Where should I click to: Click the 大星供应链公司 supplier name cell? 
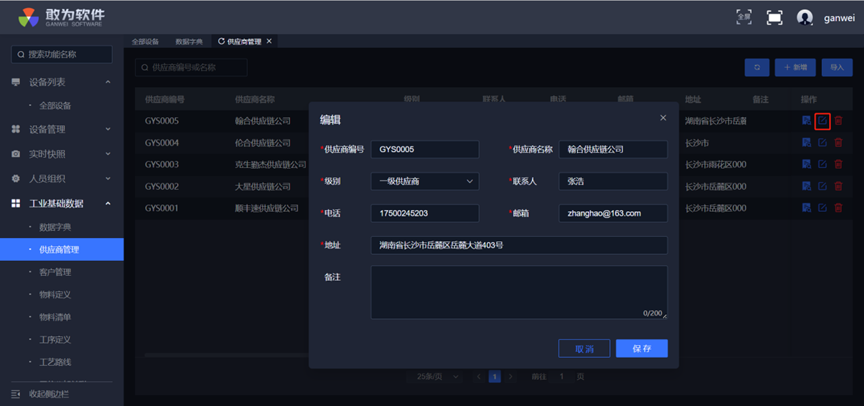click(262, 186)
